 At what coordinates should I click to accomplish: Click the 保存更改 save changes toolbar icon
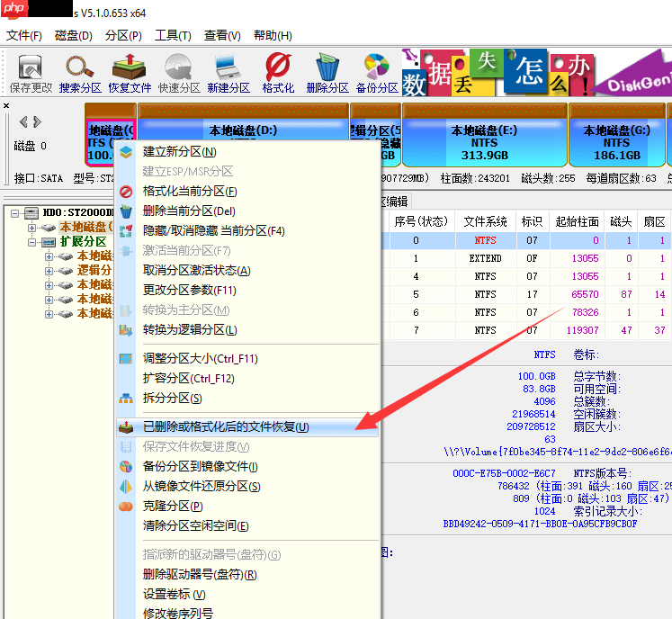coord(31,72)
